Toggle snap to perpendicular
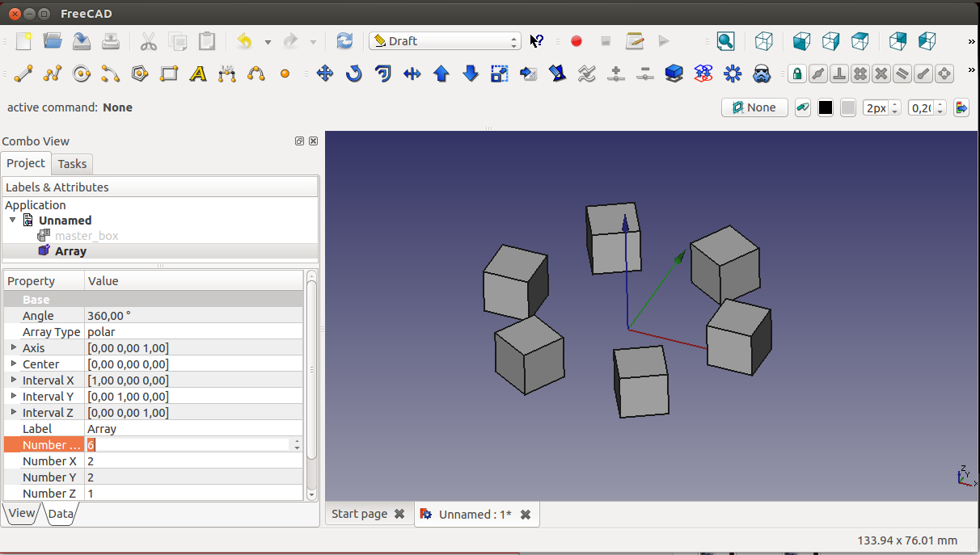The height and width of the screenshot is (555, 980). click(x=839, y=74)
